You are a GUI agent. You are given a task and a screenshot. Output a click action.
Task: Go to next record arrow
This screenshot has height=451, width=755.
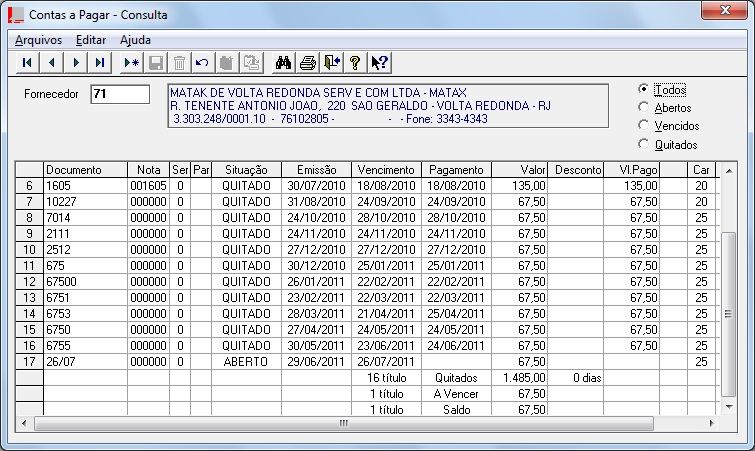tap(76, 63)
